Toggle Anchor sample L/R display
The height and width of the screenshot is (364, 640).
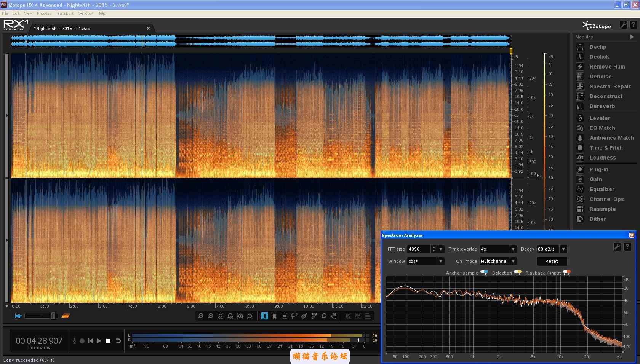(x=484, y=273)
